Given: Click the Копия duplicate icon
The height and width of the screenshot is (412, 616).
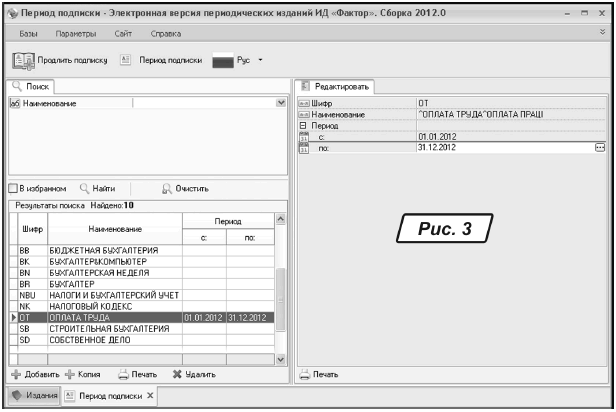Looking at the screenshot, I should (70, 374).
